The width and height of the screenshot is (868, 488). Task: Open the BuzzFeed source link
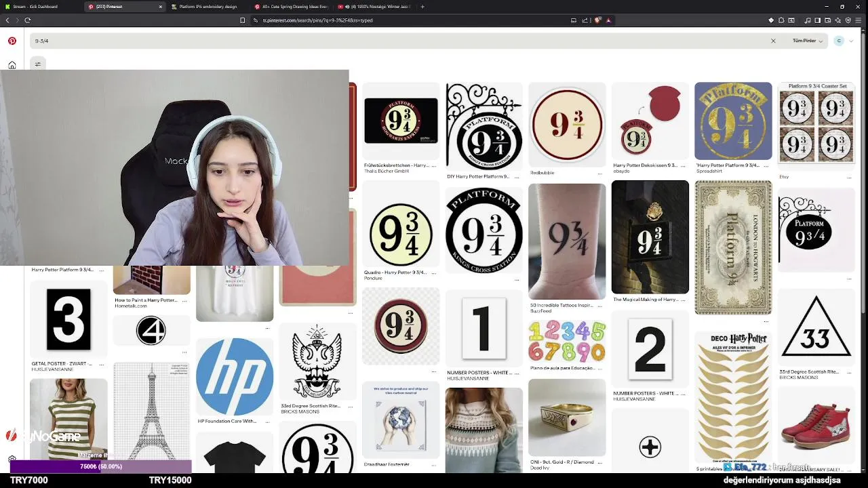pyautogui.click(x=542, y=310)
